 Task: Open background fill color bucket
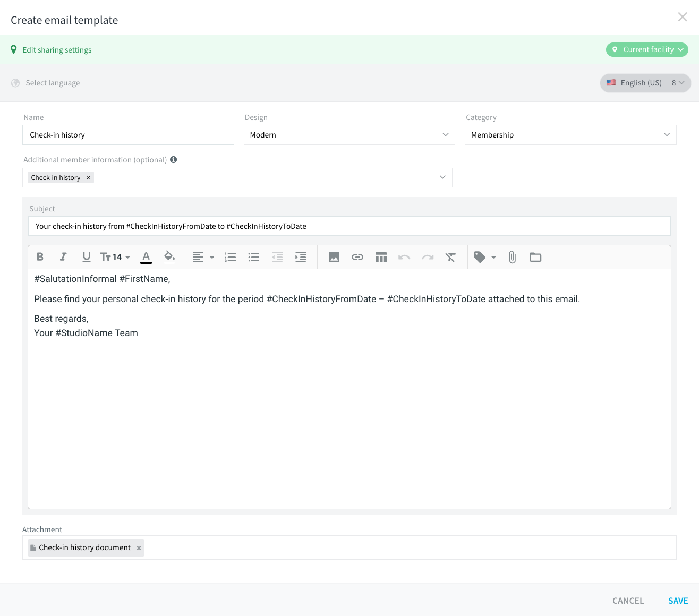pyautogui.click(x=169, y=257)
